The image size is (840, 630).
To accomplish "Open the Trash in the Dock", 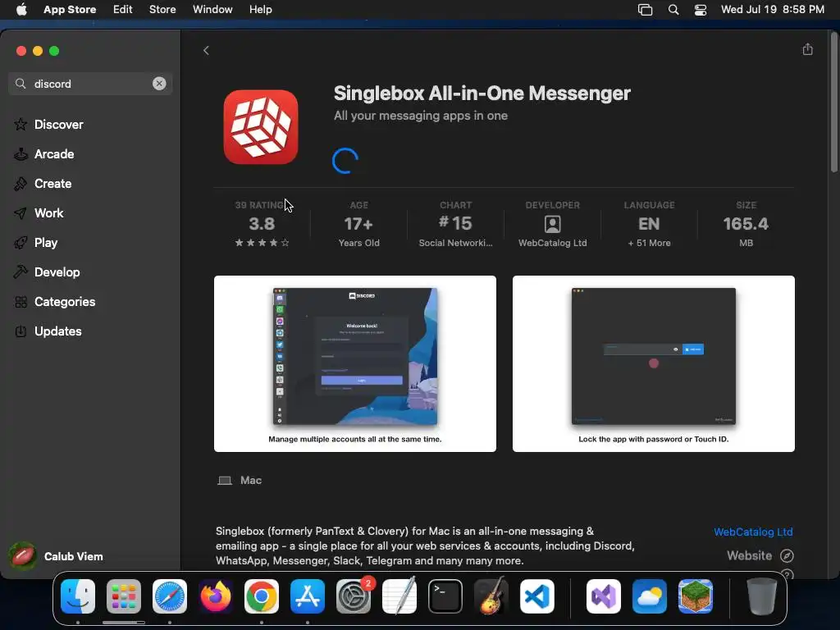I will [x=762, y=596].
